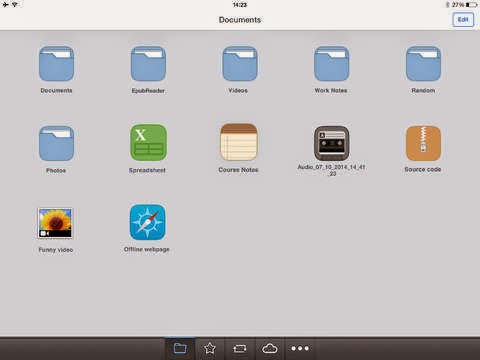Open the Offline webpage Safari file
Viewport: 480px width, 360px height.
click(148, 222)
